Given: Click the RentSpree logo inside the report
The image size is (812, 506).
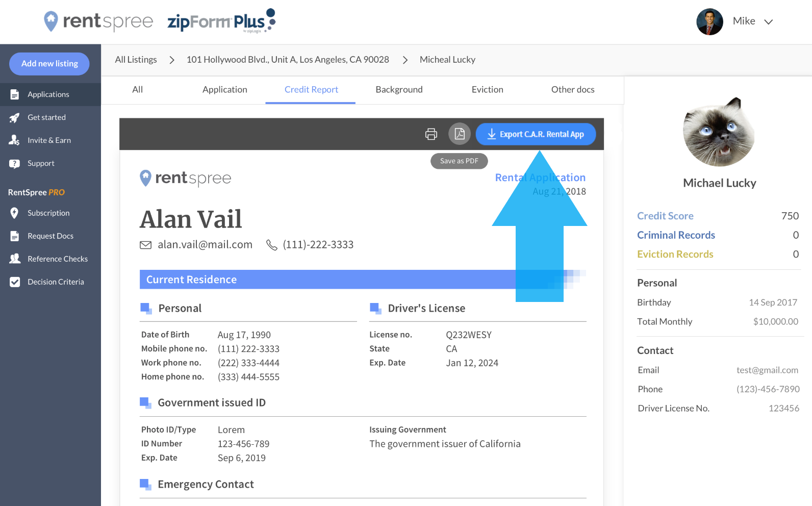Looking at the screenshot, I should (185, 178).
